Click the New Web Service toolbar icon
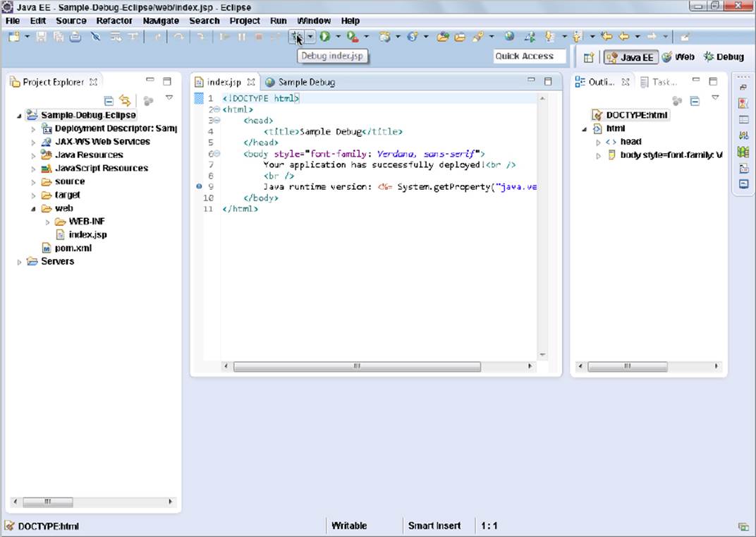 (413, 37)
